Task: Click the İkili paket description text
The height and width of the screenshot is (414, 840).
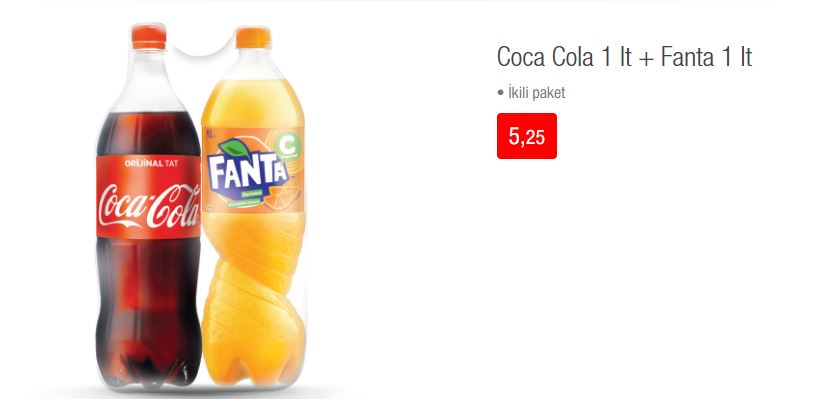Action: [x=536, y=93]
